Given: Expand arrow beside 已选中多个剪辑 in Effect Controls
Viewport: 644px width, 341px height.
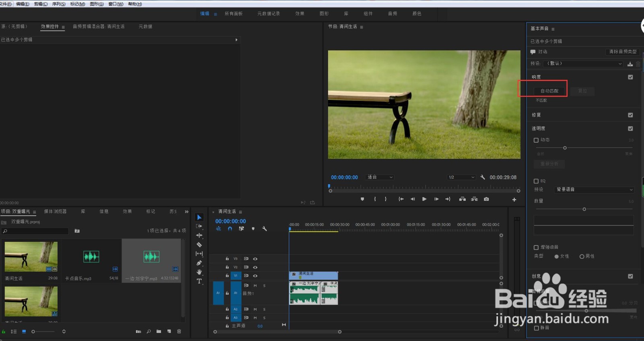Looking at the screenshot, I should pos(236,40).
